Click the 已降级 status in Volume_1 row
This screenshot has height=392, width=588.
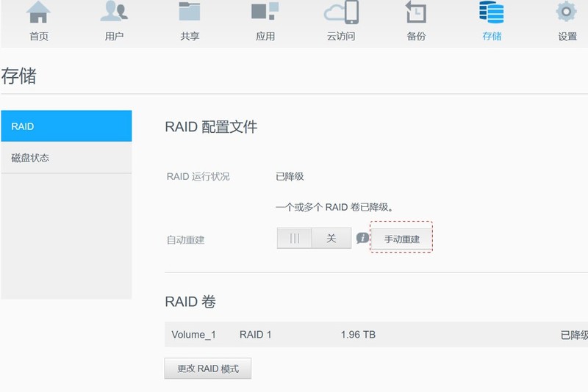click(574, 335)
